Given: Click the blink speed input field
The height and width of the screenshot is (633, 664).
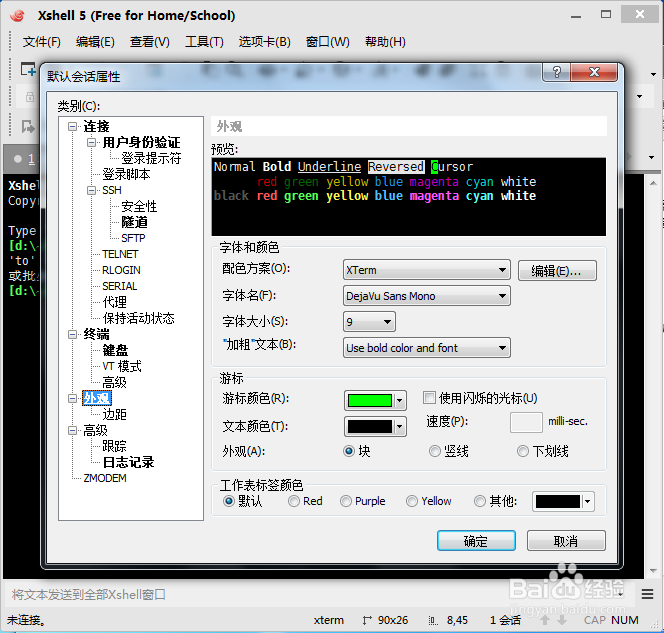Looking at the screenshot, I should [526, 422].
